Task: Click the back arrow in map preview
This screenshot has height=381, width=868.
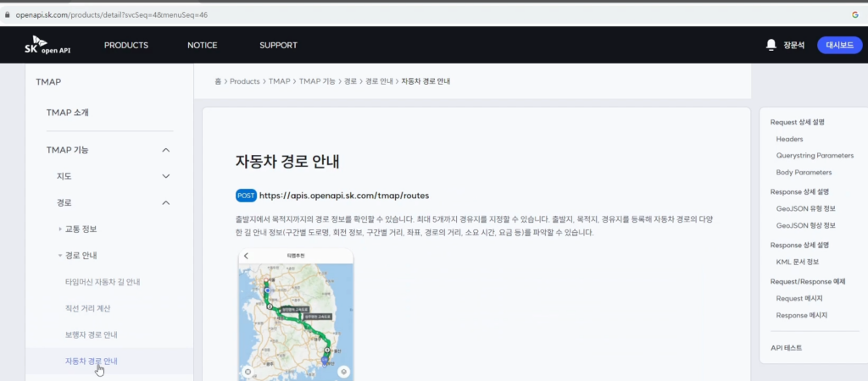Action: pyautogui.click(x=246, y=256)
